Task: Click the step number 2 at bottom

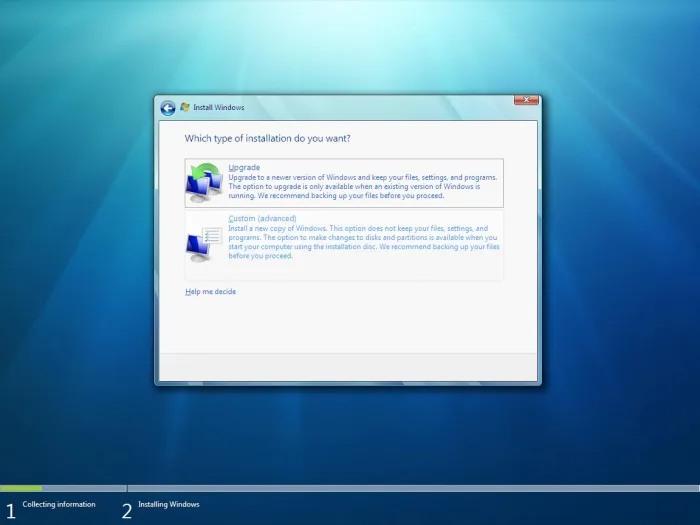Action: point(127,510)
